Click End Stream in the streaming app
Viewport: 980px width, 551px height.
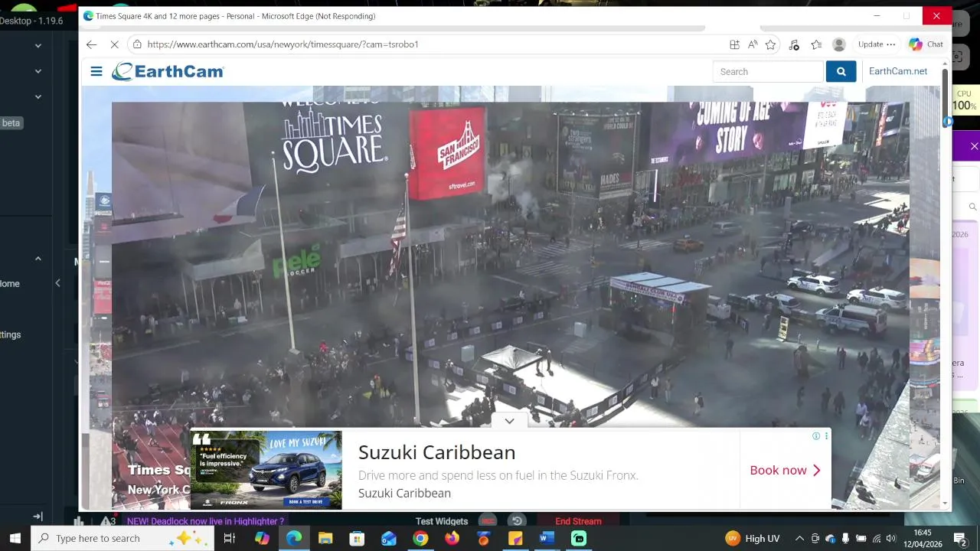tap(578, 521)
